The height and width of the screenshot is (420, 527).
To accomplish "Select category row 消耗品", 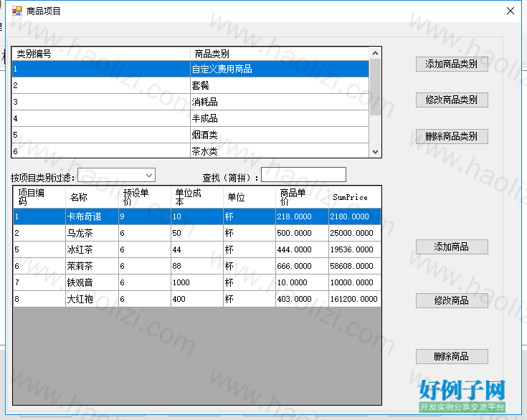I will tap(190, 102).
